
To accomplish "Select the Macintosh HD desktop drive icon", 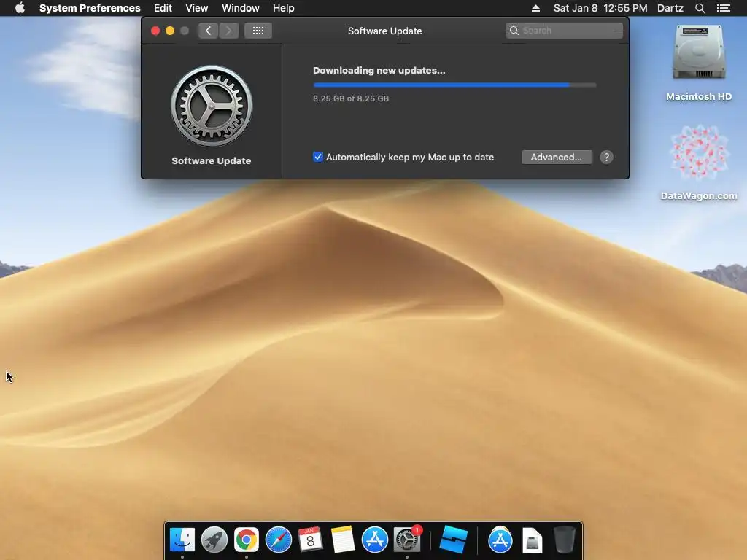I will (698, 52).
